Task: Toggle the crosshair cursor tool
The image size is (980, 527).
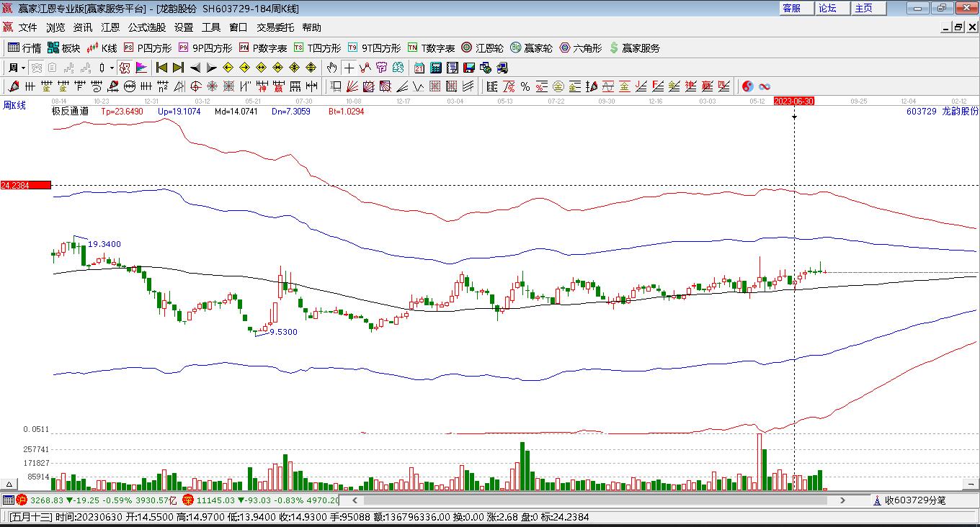Action: tap(349, 68)
